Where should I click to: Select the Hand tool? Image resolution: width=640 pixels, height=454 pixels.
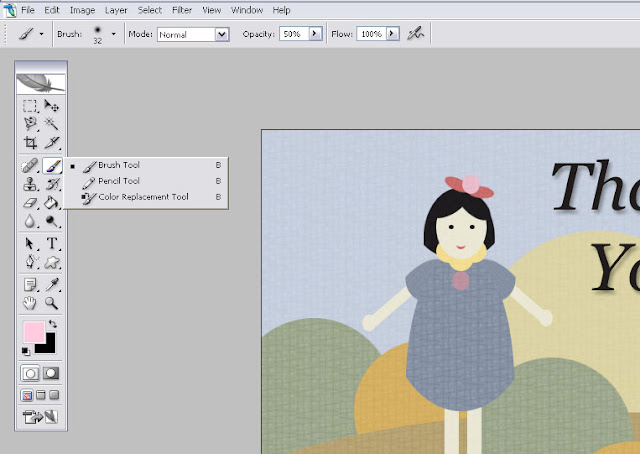[x=30, y=303]
